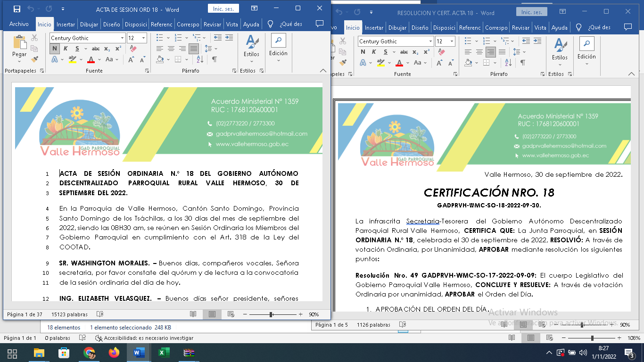The image size is (644, 362).
Task: Save the ACTA DE SESION ORD 18 document
Action: [x=17, y=9]
